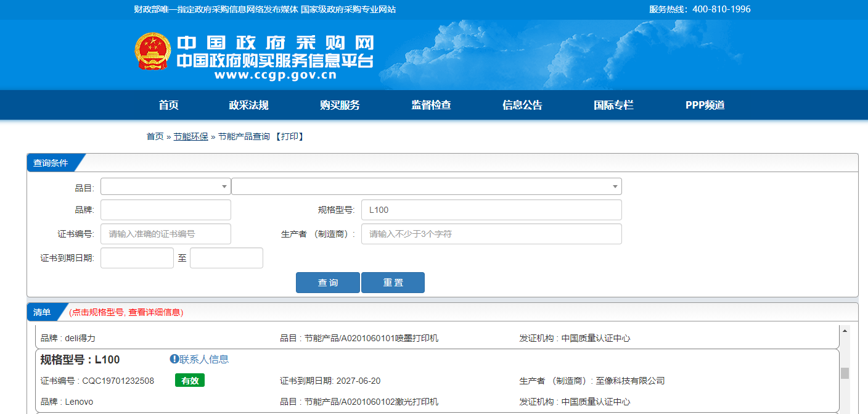Open the first 品目 category dropdown
The width and height of the screenshot is (868, 414).
coord(165,186)
